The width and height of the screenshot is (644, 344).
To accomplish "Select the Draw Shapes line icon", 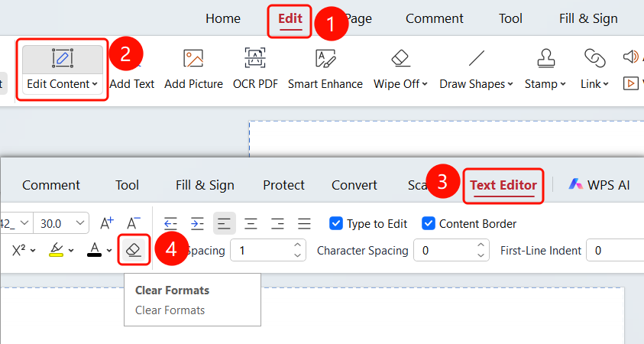I will (477, 58).
